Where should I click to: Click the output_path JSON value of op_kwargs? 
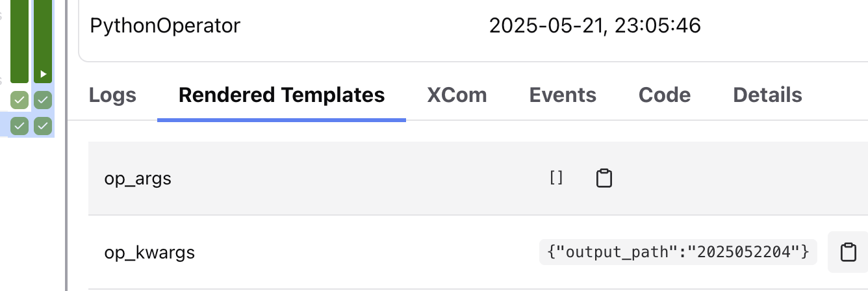click(678, 252)
